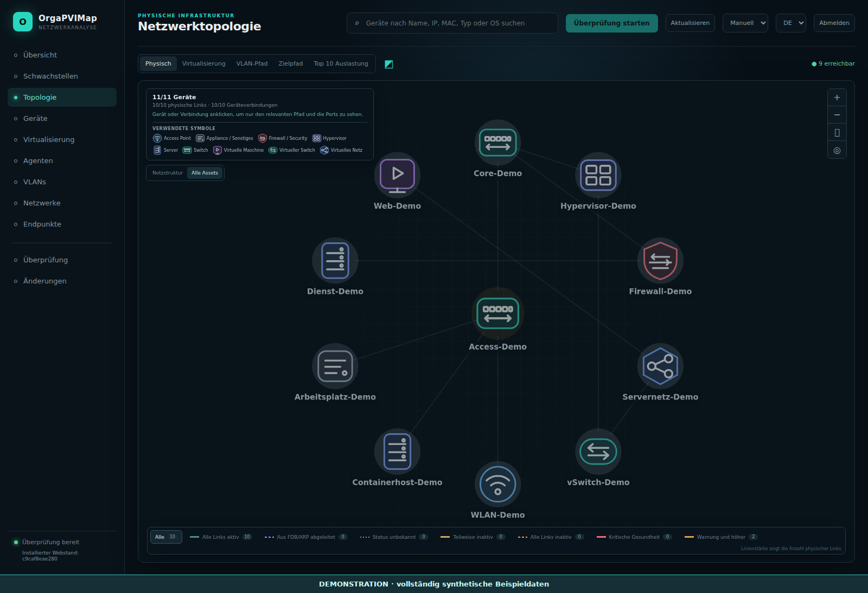Select the WLAN-Demo access point node
Viewport: 868px width, 593px height.
pyautogui.click(x=497, y=484)
